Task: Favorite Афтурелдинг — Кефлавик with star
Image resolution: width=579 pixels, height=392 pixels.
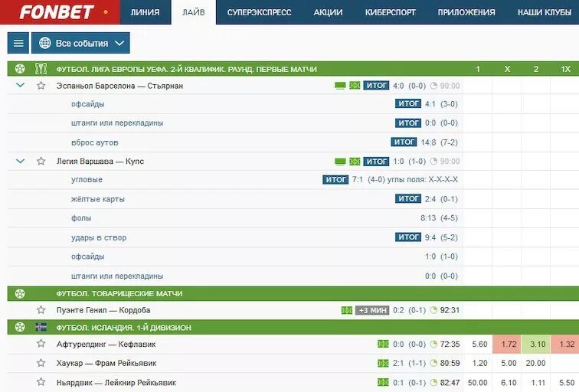Action: pyautogui.click(x=41, y=344)
